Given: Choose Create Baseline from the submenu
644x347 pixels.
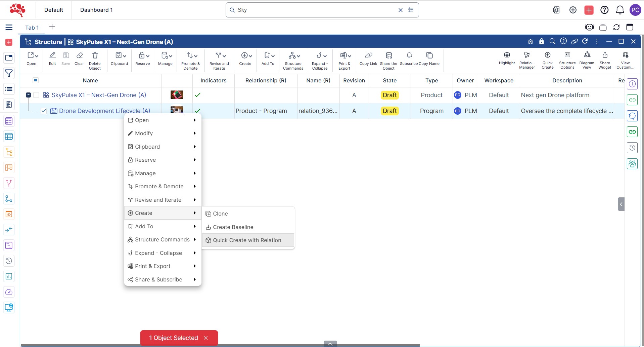Looking at the screenshot, I should tap(233, 227).
